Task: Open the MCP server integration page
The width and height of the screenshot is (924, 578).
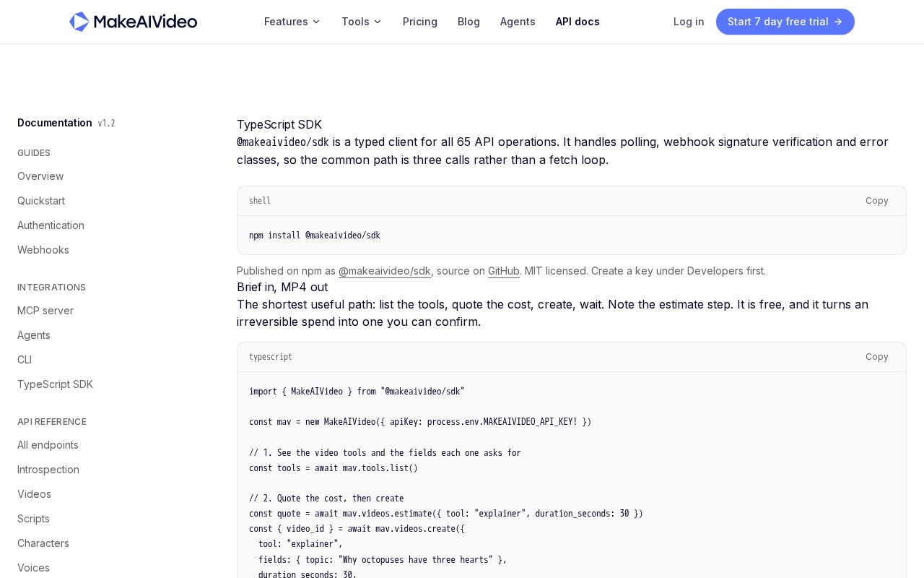Action: tap(45, 311)
